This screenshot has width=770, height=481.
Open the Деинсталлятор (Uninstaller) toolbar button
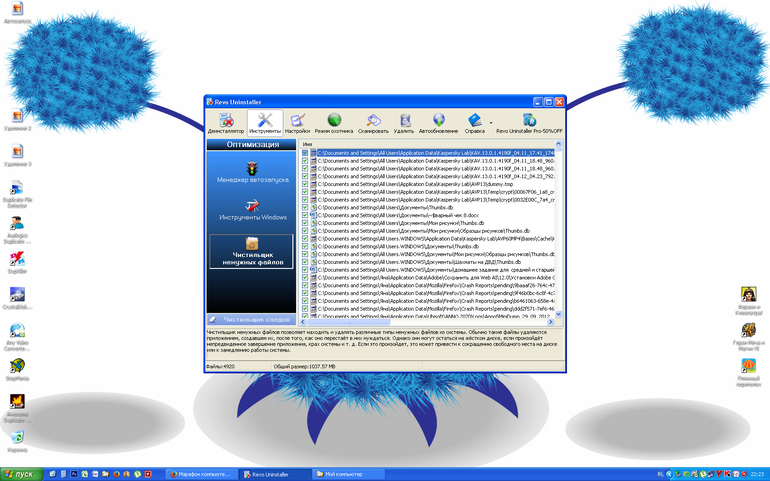coord(226,123)
